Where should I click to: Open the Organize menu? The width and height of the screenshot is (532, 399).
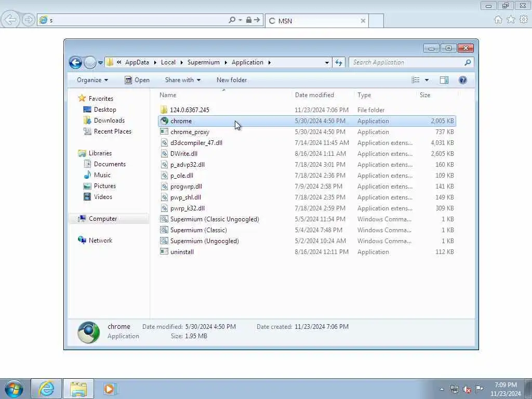92,80
